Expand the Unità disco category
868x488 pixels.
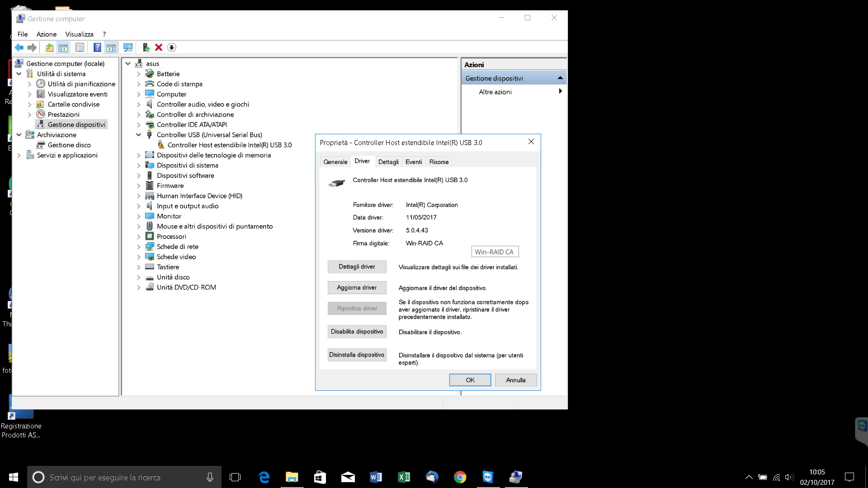(139, 277)
